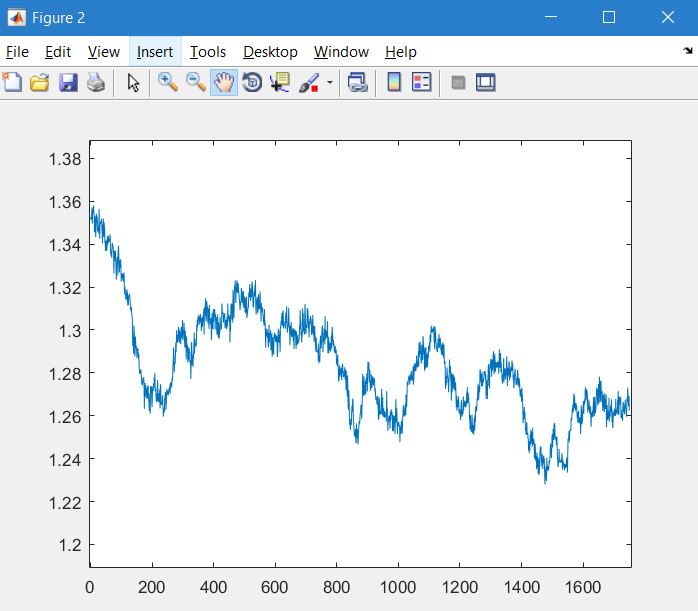Click the y-axis label 1.38
Viewport: 698px width, 611px height.
coord(65,159)
